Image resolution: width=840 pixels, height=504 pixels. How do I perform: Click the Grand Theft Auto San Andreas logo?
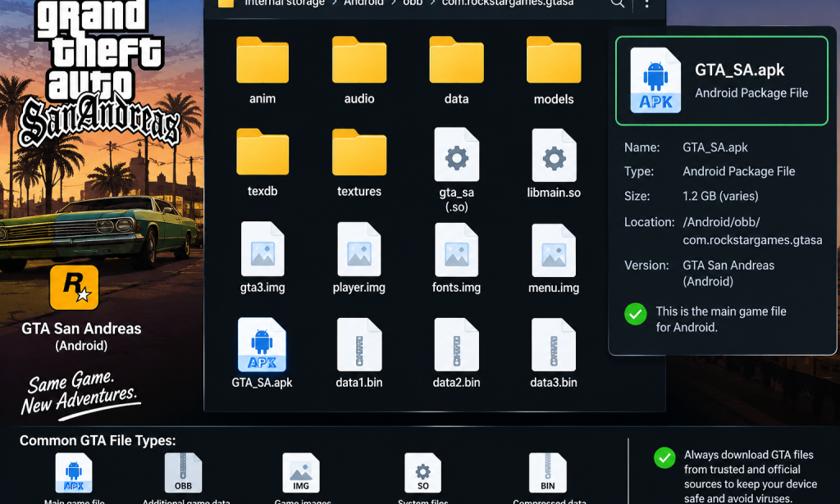(99, 73)
